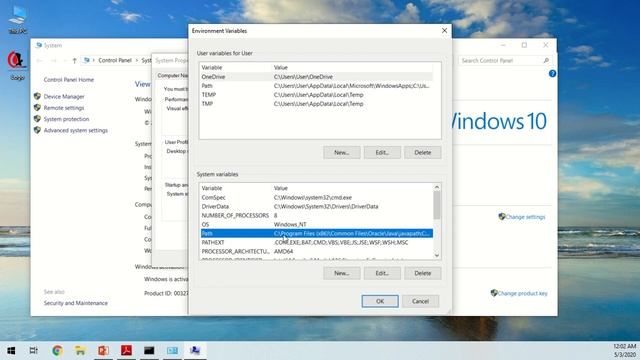Click the shield icon beside Change settings
Viewport: 640px width, 360px height.
[502, 216]
